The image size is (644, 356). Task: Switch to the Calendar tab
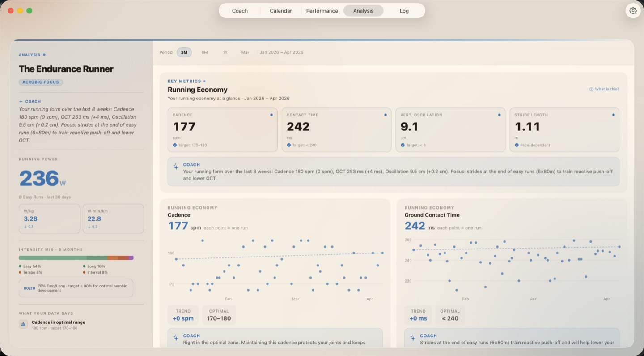[280, 10]
